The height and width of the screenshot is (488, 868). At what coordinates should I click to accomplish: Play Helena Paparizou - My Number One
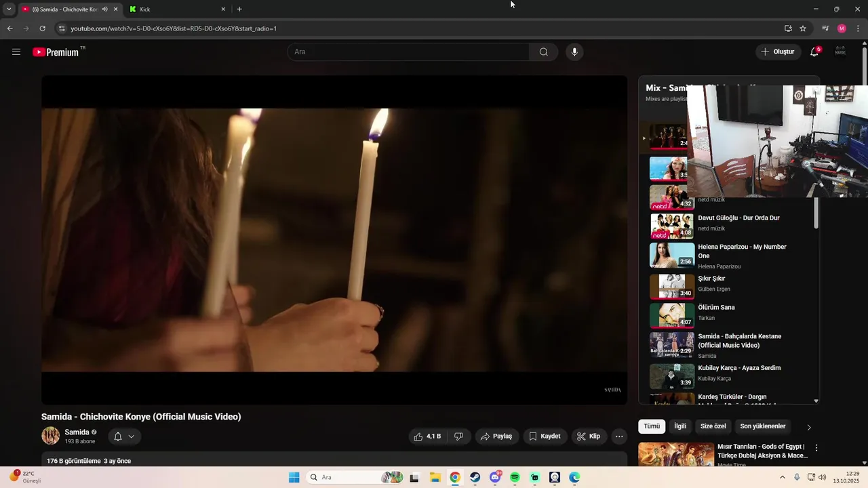(742, 251)
